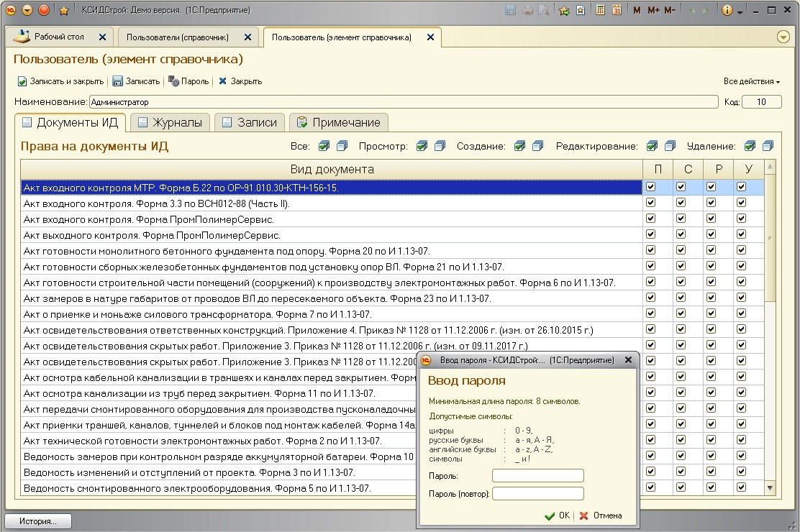Open the calculator from the title toolbar
This screenshot has width=800, height=532.
pos(601,10)
